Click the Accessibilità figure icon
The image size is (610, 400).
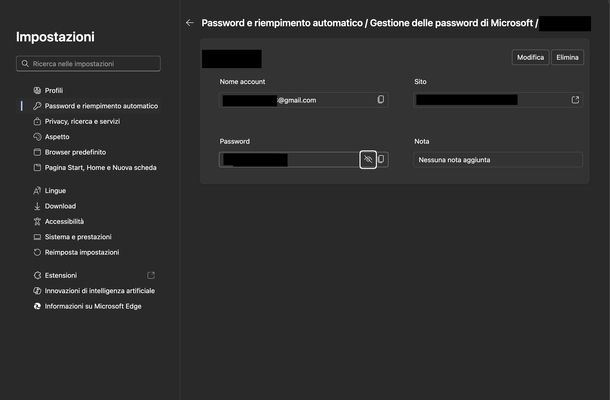pos(37,221)
